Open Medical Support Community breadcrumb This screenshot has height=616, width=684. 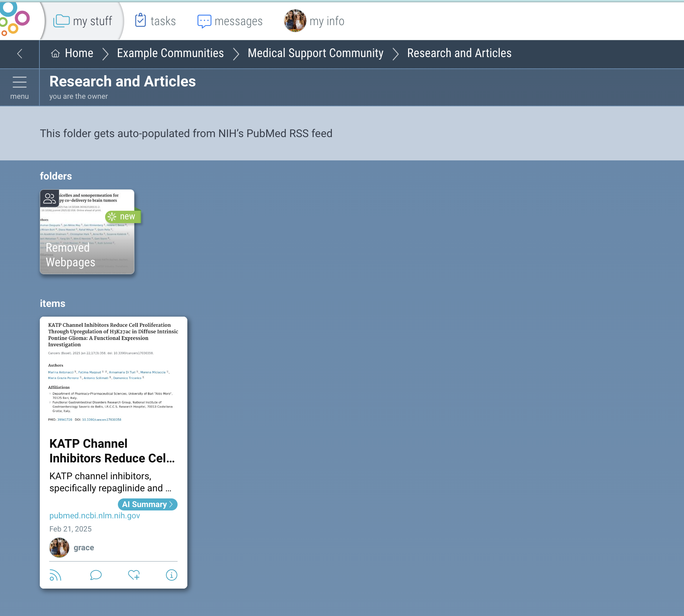pos(315,53)
